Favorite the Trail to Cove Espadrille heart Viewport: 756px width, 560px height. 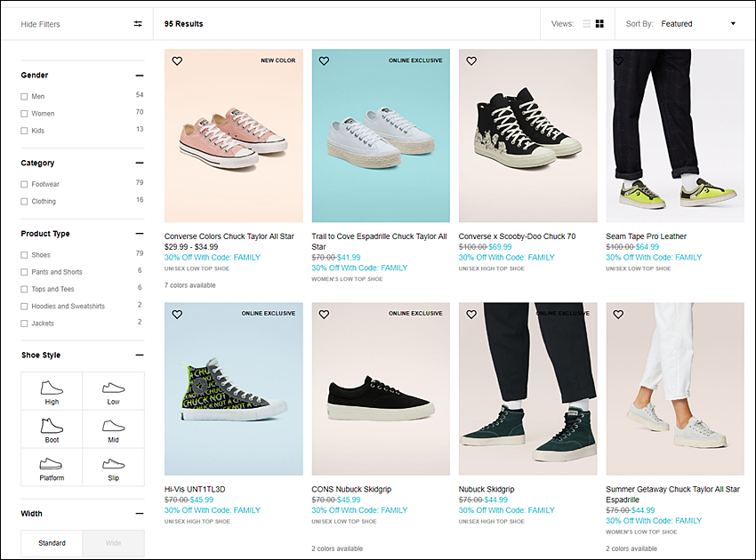pyautogui.click(x=324, y=60)
